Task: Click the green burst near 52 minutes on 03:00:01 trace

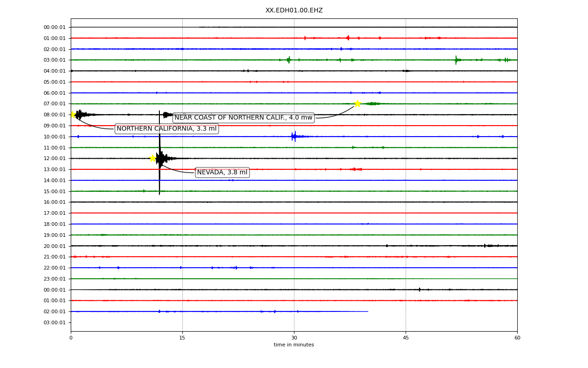Action: (x=456, y=60)
